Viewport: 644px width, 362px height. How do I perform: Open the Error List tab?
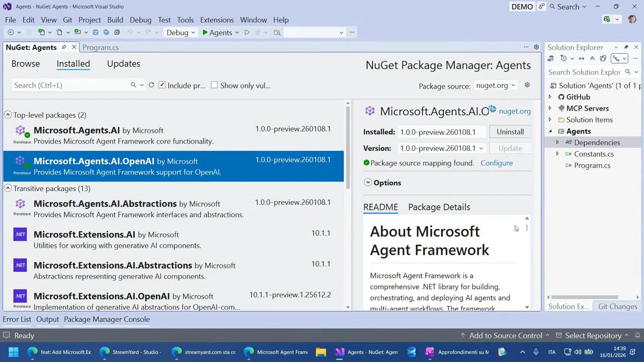tap(17, 319)
